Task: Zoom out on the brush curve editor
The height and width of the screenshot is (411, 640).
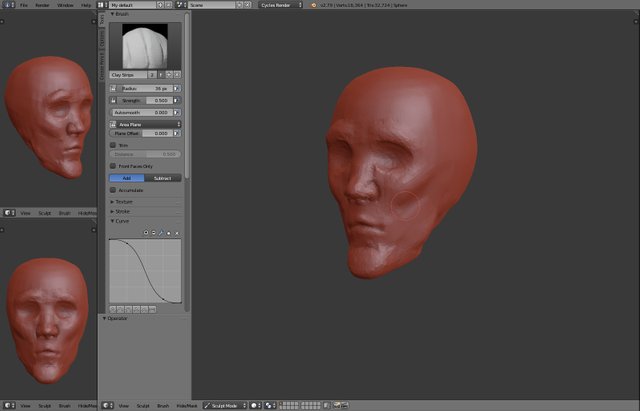Action: (x=153, y=233)
